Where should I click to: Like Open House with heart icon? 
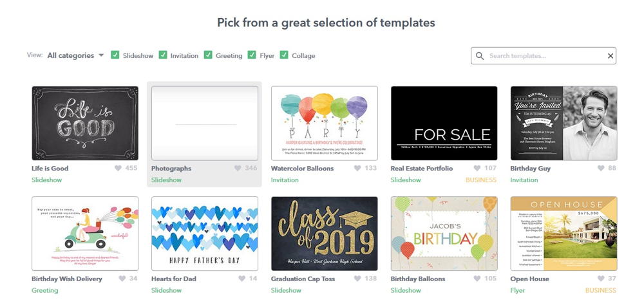click(601, 279)
